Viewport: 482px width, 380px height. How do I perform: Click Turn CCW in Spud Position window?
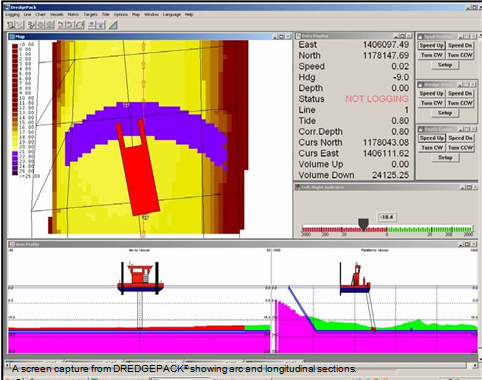coord(460,55)
